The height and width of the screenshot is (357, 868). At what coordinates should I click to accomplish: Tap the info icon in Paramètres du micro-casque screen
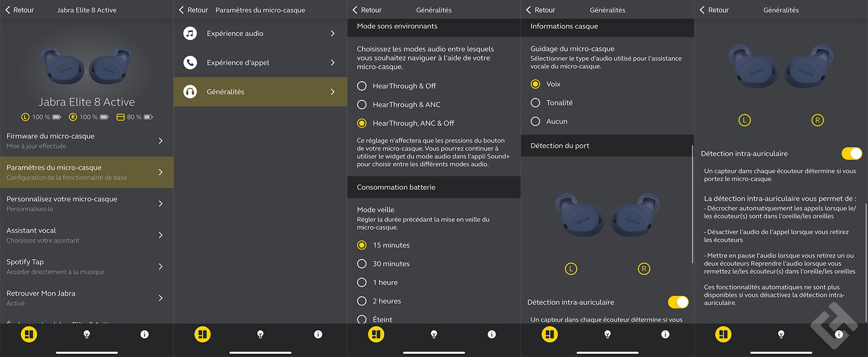(x=318, y=334)
